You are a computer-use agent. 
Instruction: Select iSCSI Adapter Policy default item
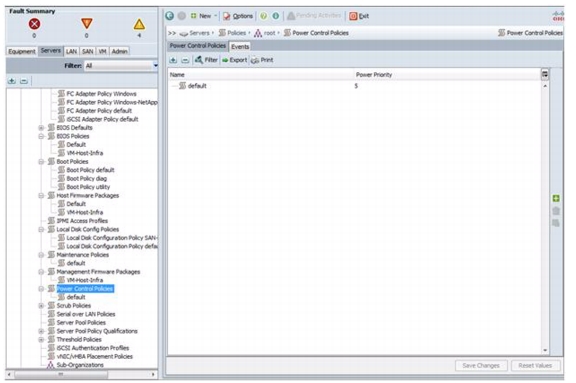(x=102, y=119)
